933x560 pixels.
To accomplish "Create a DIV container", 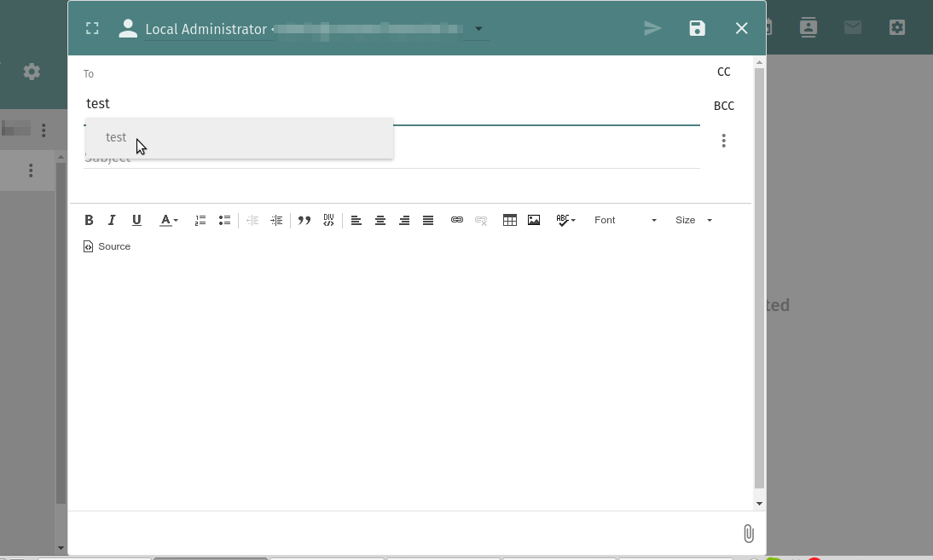I will click(328, 221).
